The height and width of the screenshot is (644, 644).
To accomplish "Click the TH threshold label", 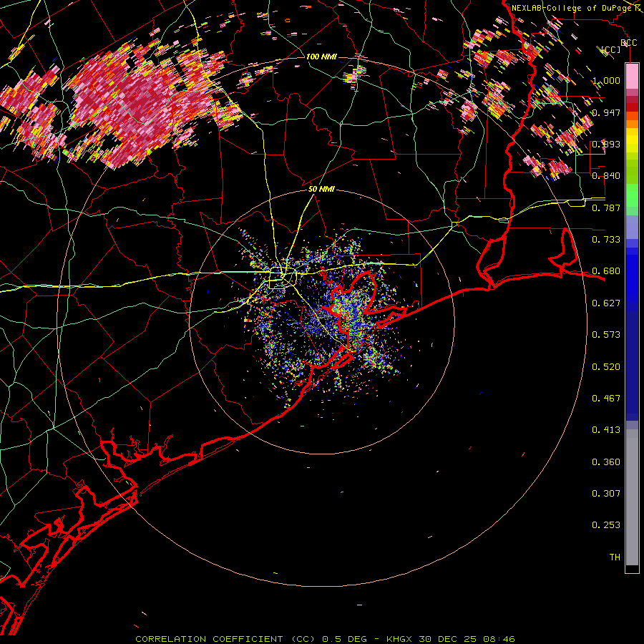I will tap(615, 557).
